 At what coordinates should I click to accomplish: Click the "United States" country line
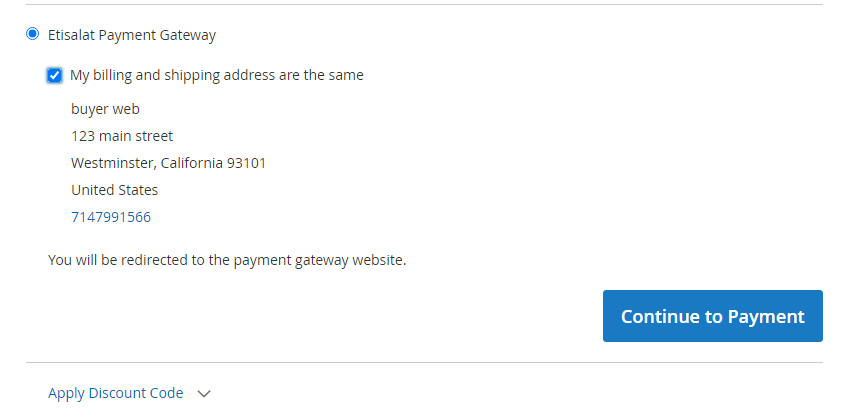[114, 190]
